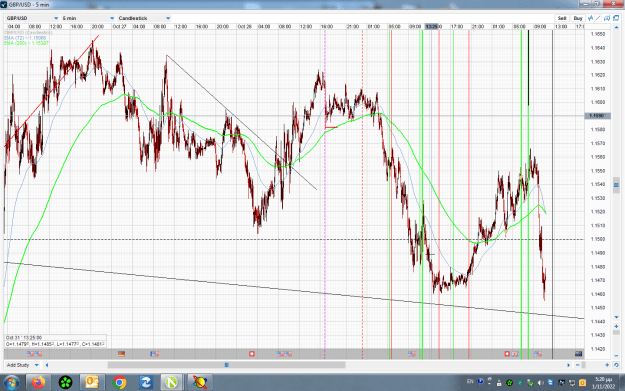Click the volume speaker icon in system tray

[x=540, y=383]
